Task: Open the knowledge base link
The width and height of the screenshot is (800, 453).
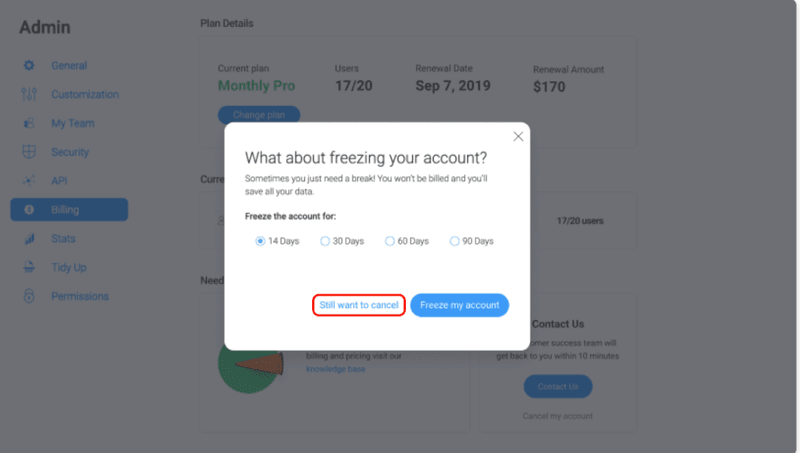Action: coord(335,369)
